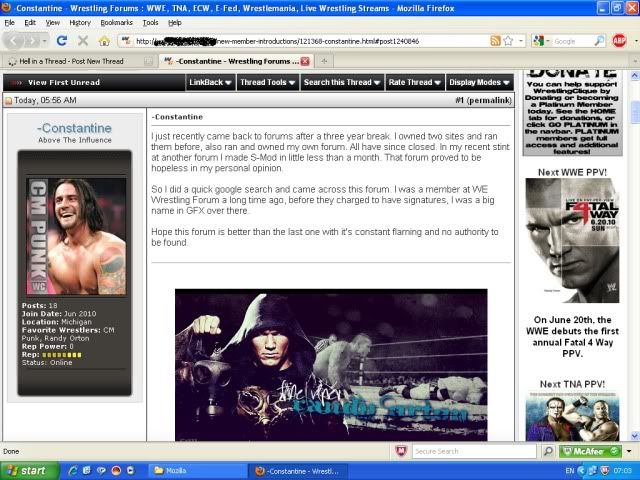Click the magnifier next to Secure Search

(x=548, y=451)
